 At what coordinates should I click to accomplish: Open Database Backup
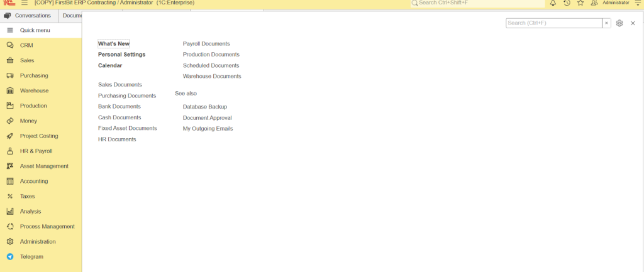click(x=205, y=107)
